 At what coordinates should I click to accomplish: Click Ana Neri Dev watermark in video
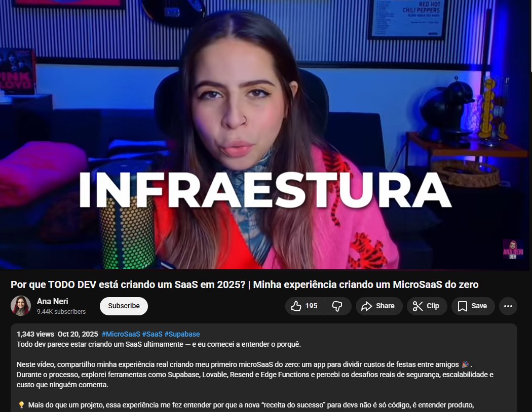pos(513,249)
